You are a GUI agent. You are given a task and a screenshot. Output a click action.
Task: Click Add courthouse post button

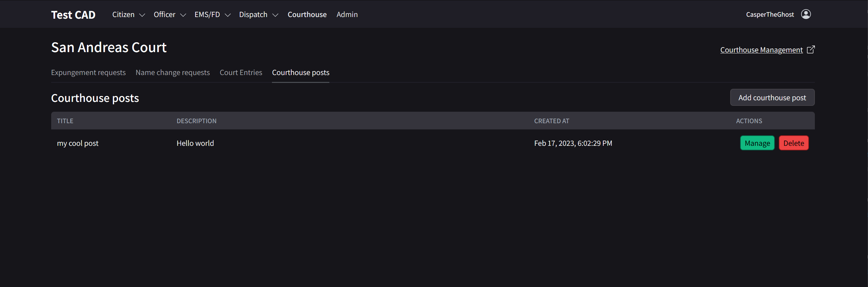click(772, 98)
